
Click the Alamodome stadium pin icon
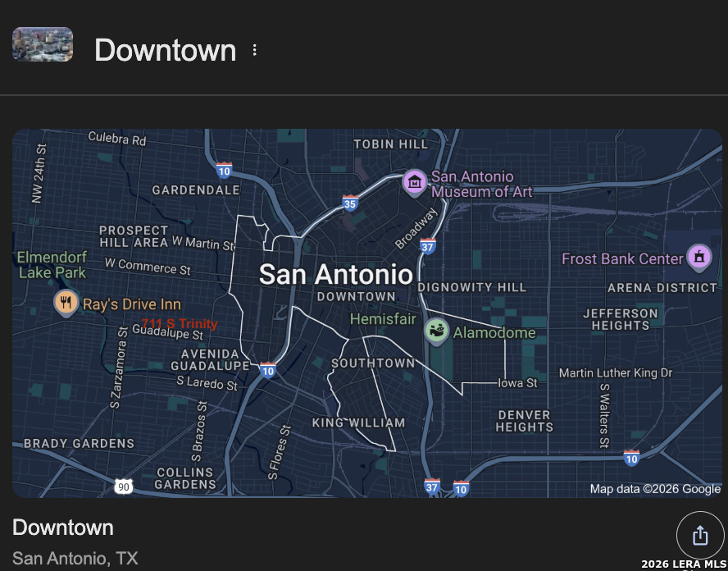coord(438,331)
